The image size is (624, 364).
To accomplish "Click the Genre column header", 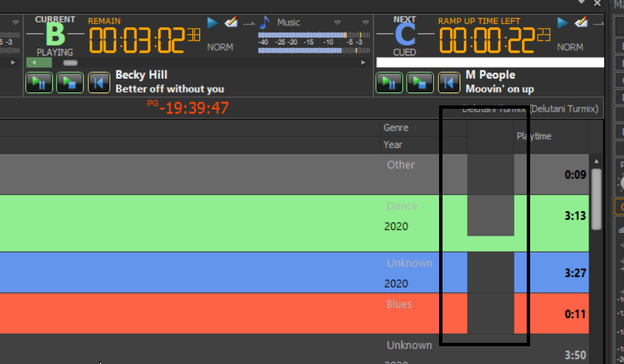I will click(396, 127).
